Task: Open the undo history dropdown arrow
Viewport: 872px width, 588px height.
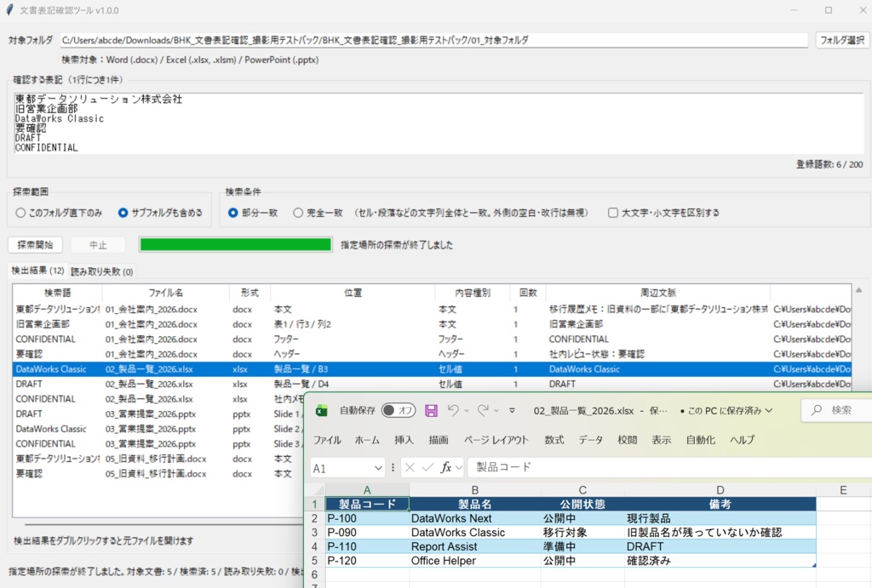Action: tap(467, 411)
